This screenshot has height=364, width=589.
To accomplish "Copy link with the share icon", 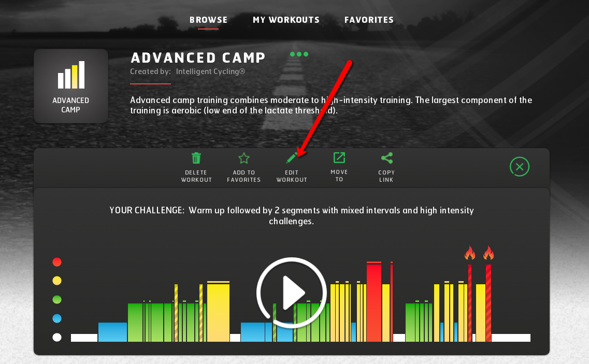I will [x=386, y=158].
